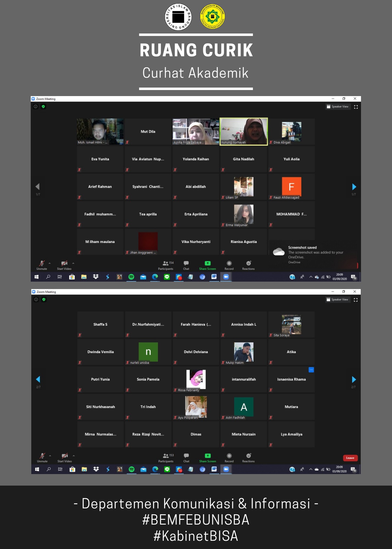The height and width of the screenshot is (549, 392).
Task: Click Mut Dila participant tile
Action: [148, 131]
